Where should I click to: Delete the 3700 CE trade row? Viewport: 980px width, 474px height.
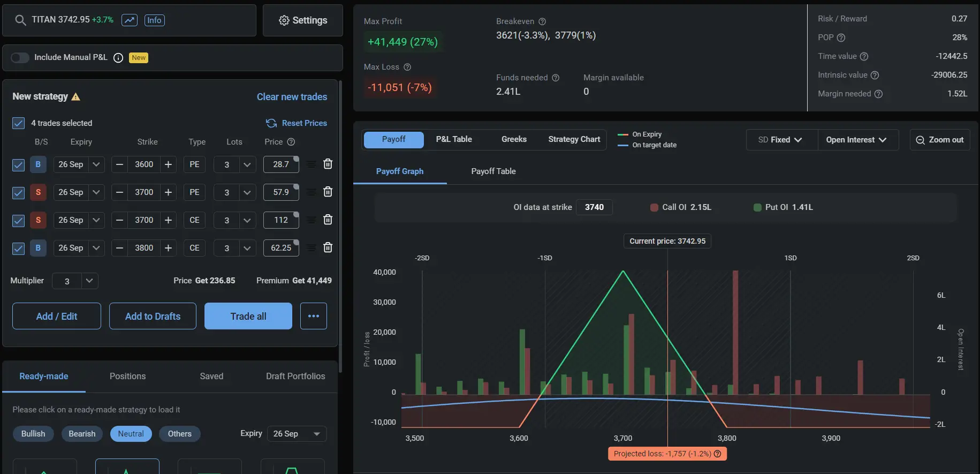click(x=328, y=220)
